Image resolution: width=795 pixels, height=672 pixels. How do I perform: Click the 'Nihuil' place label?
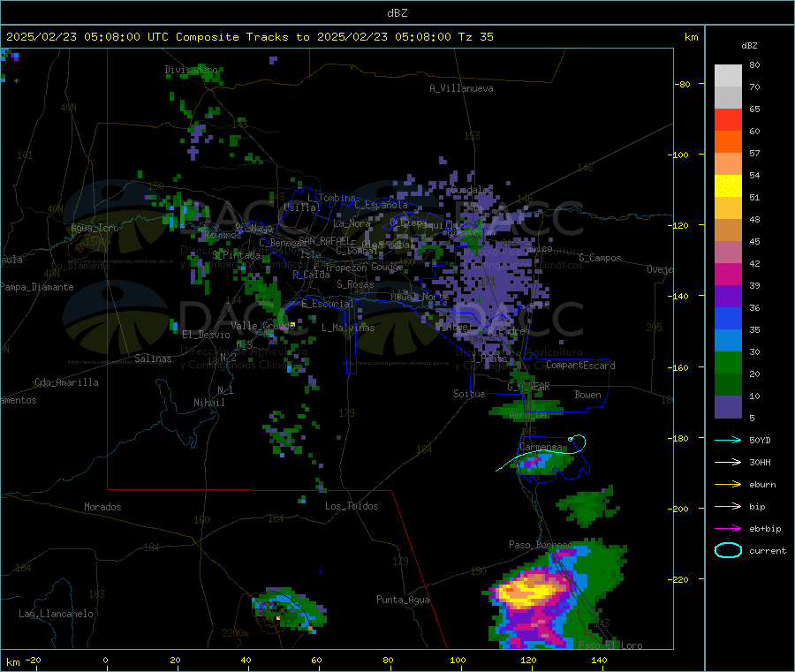coord(208,403)
